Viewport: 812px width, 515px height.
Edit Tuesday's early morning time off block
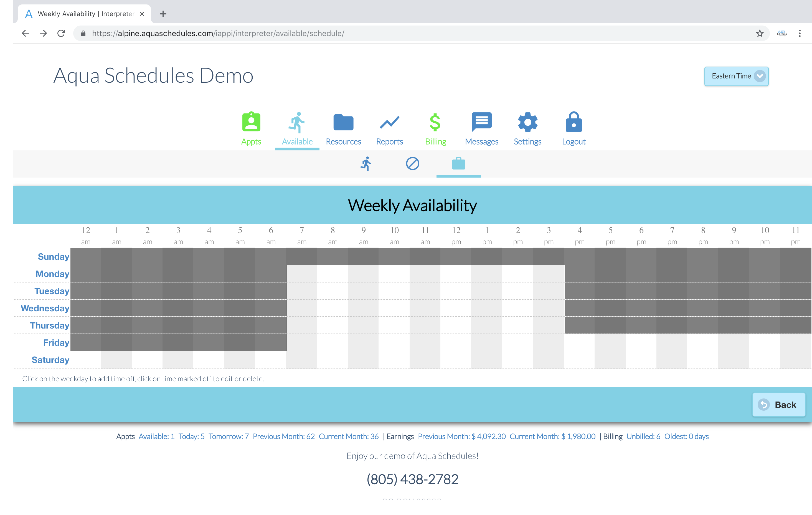click(x=178, y=291)
